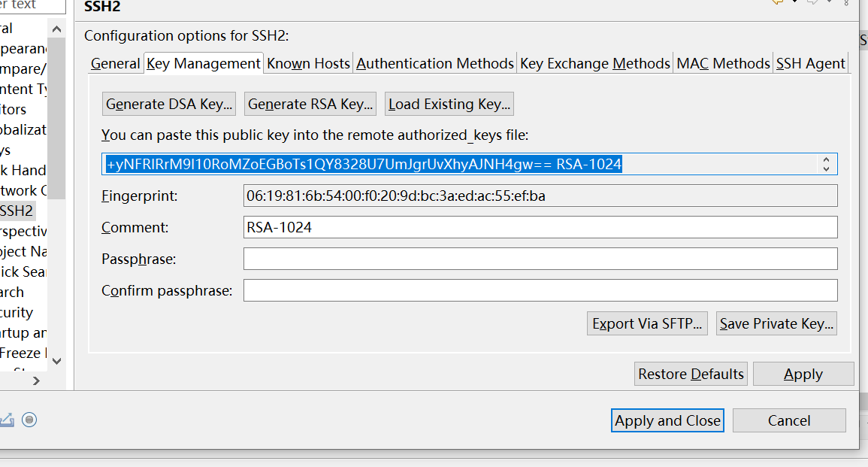Image resolution: width=868 pixels, height=467 pixels.
Task: Click the record icon at bottom left
Action: click(x=29, y=420)
